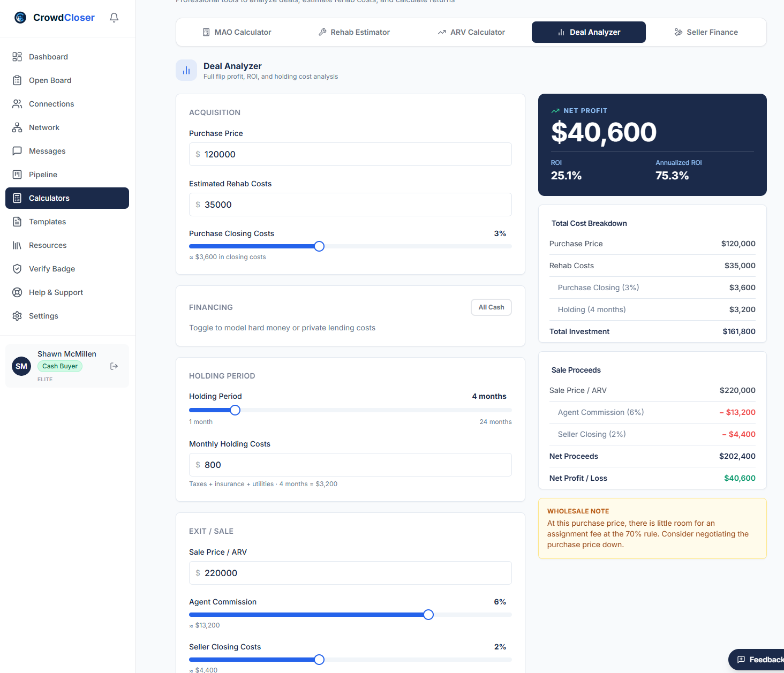Click the '≈ $3,600 in closing costs' hint
This screenshot has width=784, height=673.
click(x=228, y=257)
